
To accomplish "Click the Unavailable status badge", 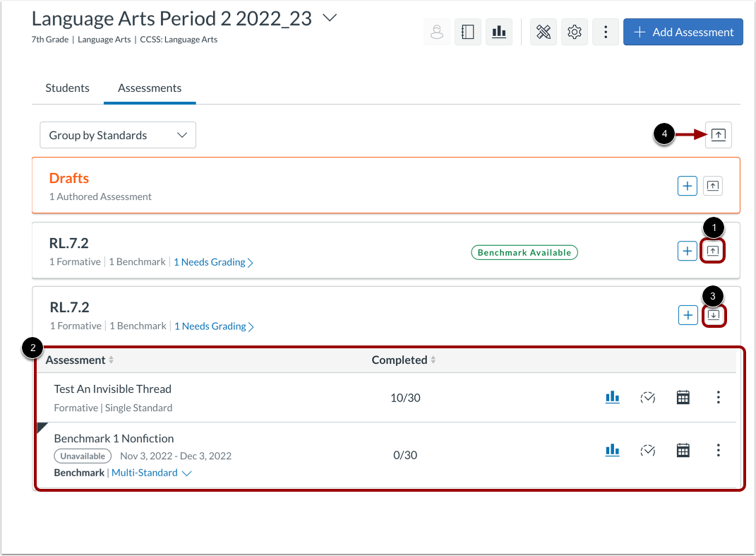I will tap(83, 456).
